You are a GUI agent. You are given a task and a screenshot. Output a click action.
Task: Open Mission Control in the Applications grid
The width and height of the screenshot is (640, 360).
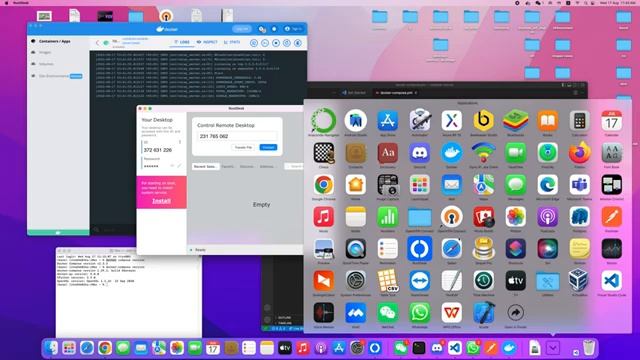[611, 185]
